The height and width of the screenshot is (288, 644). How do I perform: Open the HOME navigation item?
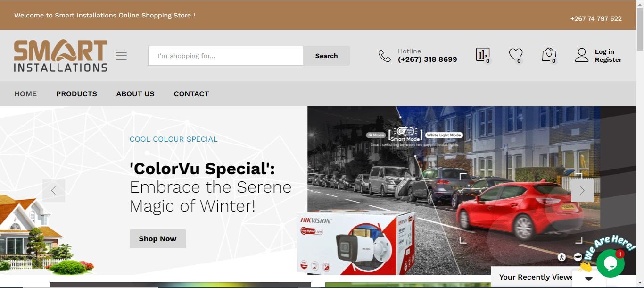[25, 94]
